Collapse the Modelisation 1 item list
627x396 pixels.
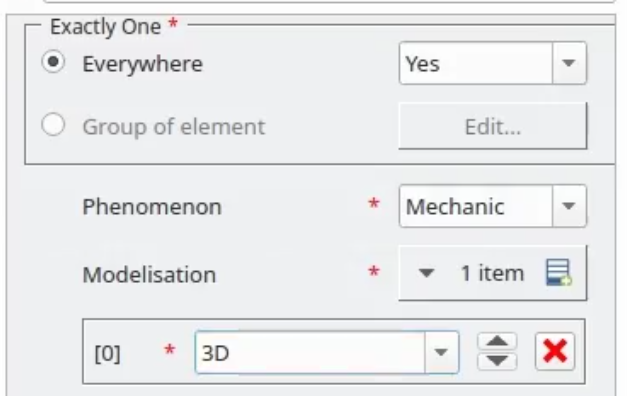[426, 273]
